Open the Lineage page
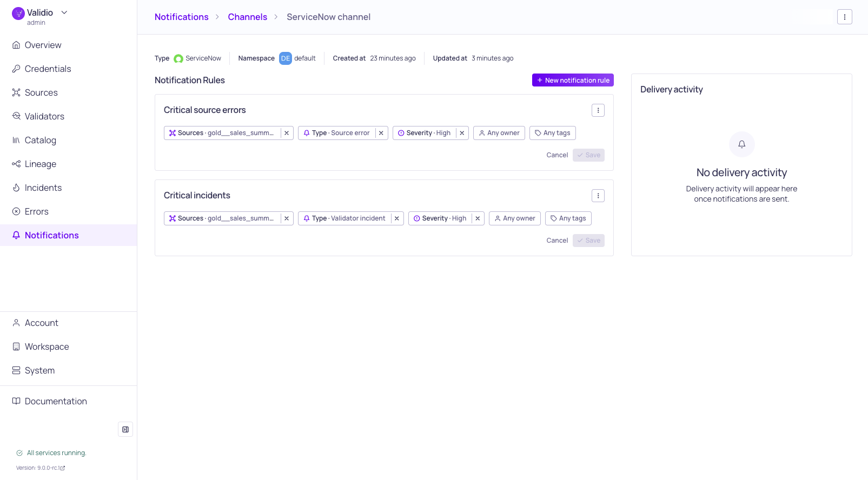868x480 pixels. coord(68,164)
